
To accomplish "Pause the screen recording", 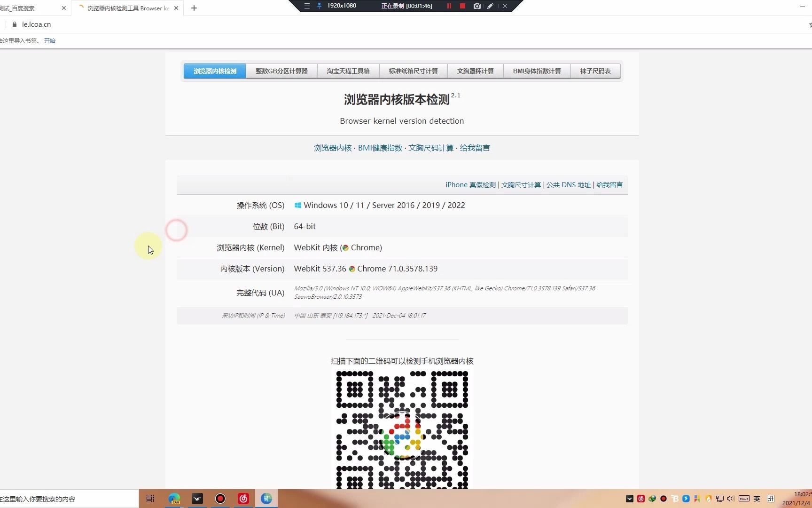I will click(x=449, y=6).
